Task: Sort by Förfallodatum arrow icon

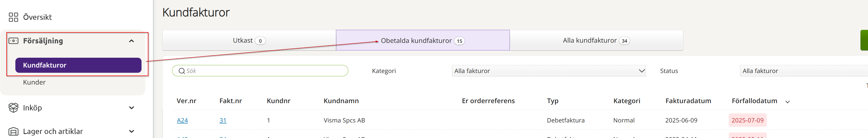Action: 787,102
